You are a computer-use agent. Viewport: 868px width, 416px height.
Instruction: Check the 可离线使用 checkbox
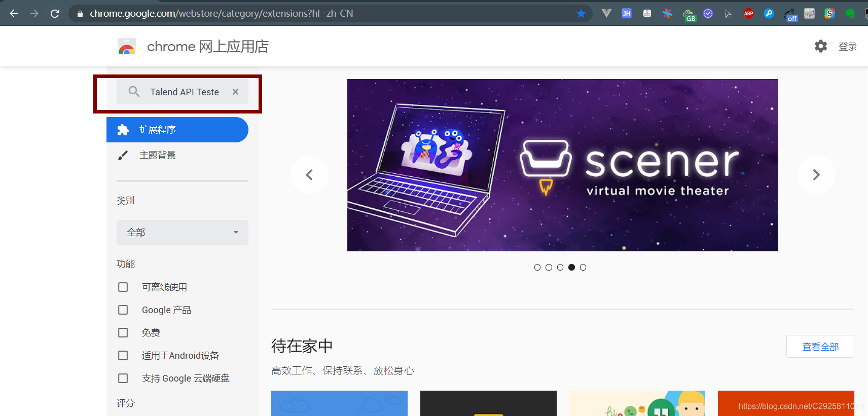point(123,287)
